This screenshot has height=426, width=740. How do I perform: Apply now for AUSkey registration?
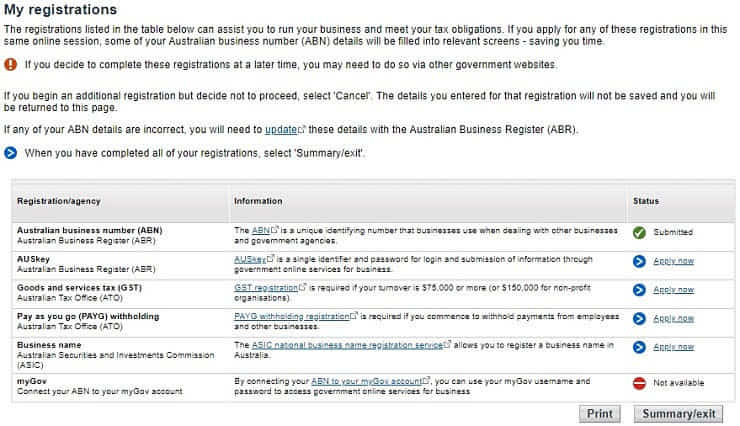(673, 261)
